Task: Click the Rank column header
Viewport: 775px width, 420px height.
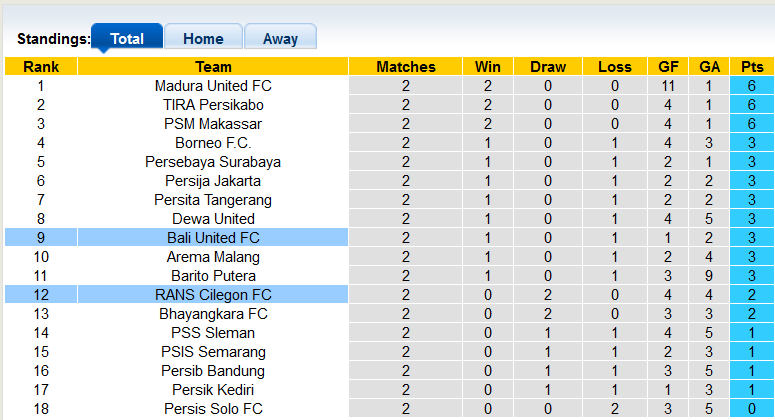Action: click(x=41, y=67)
